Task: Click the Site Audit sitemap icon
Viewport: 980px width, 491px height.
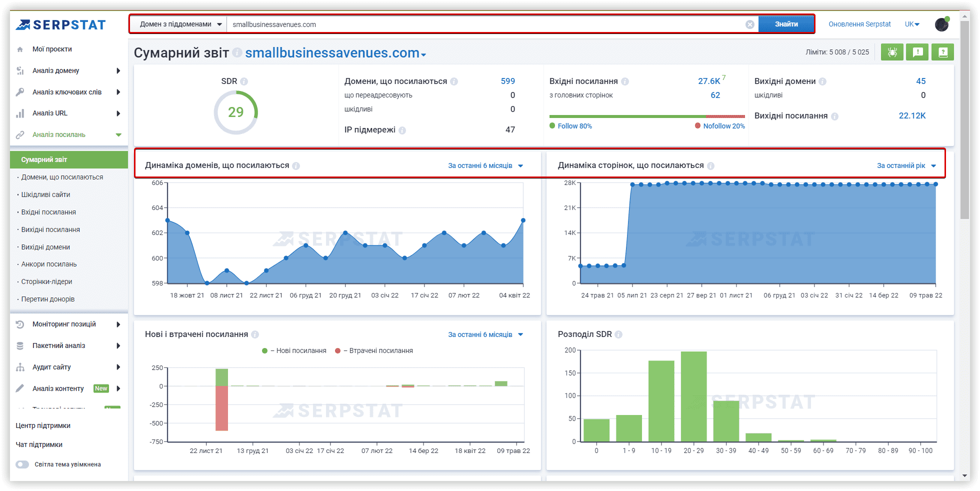Action: (20, 367)
